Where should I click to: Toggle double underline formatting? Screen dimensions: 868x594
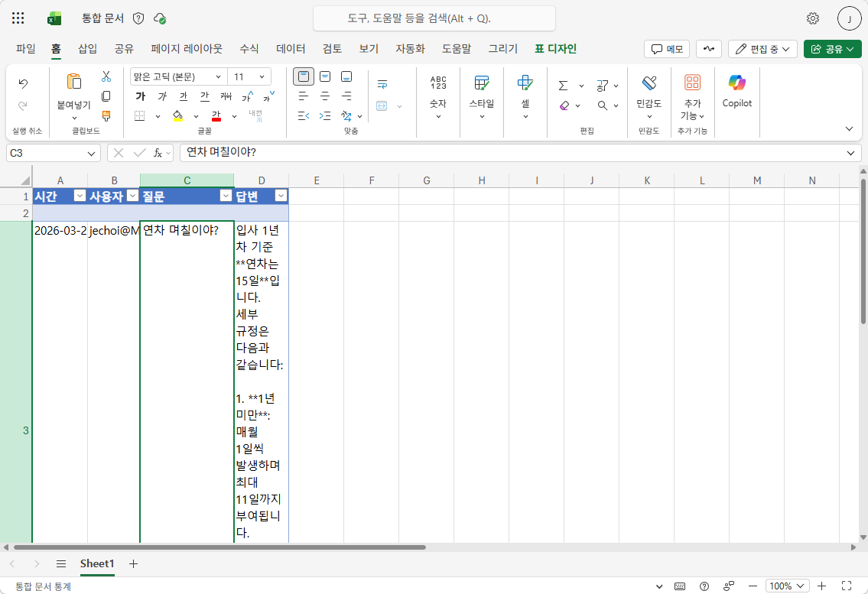(205, 96)
